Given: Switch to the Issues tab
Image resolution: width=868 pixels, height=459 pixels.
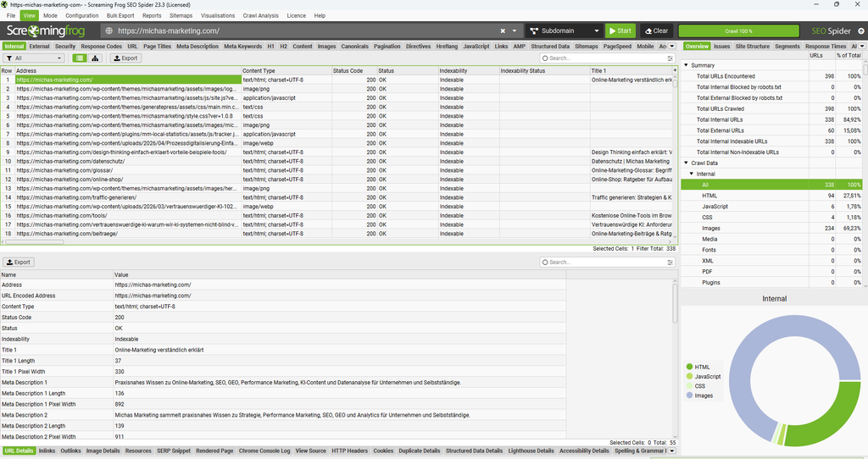Looking at the screenshot, I should (722, 47).
